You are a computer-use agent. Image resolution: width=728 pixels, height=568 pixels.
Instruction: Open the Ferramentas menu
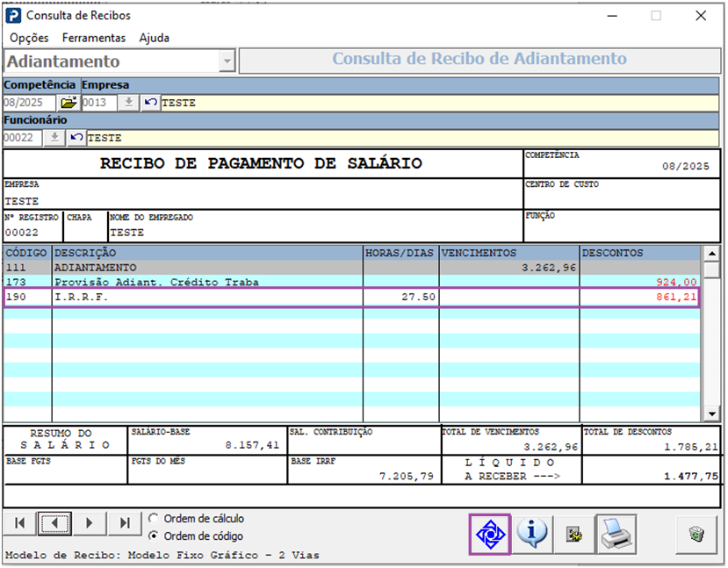(x=94, y=38)
